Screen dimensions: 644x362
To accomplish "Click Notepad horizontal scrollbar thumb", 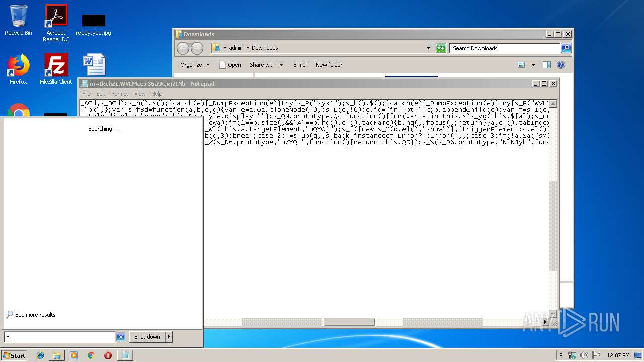I will coord(350,322).
